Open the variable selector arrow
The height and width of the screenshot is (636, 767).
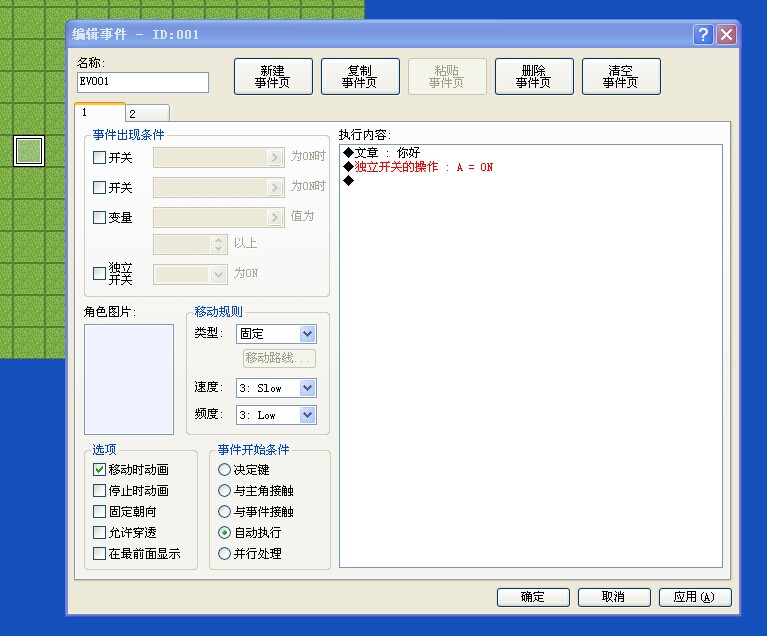click(x=275, y=217)
